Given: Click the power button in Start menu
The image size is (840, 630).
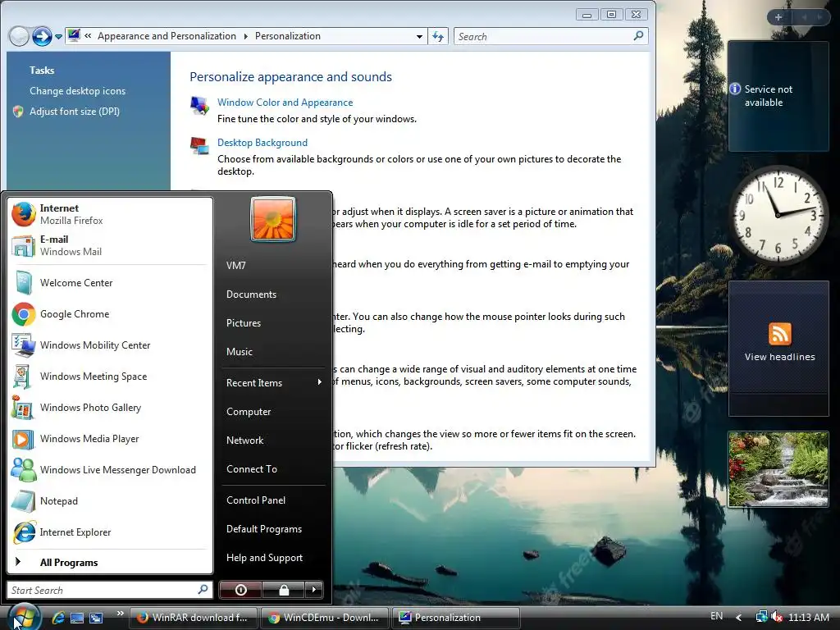Looking at the screenshot, I should [240, 590].
